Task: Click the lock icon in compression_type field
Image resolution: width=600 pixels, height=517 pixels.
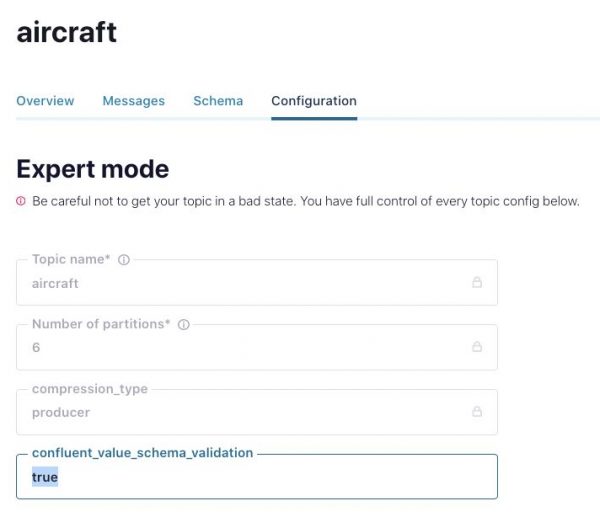Action: [477, 412]
